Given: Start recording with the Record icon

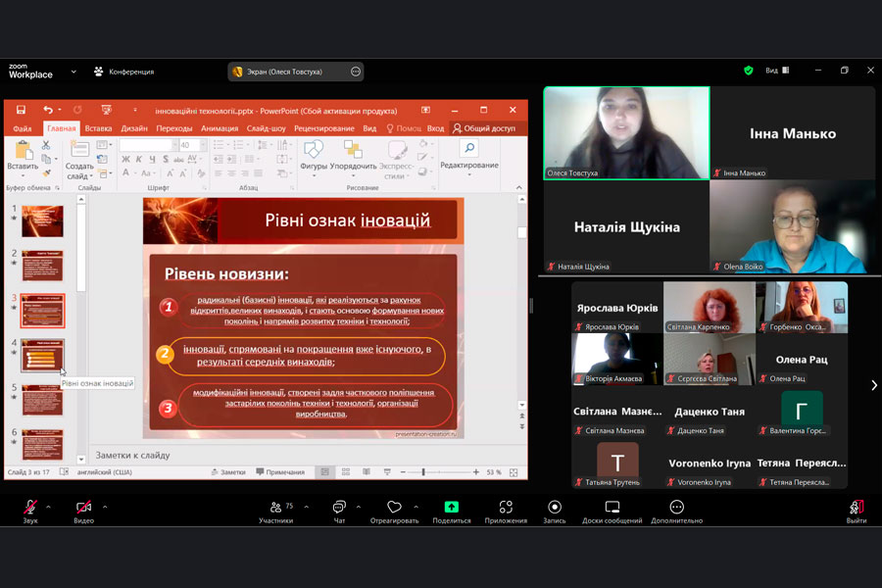Looking at the screenshot, I should tap(555, 508).
